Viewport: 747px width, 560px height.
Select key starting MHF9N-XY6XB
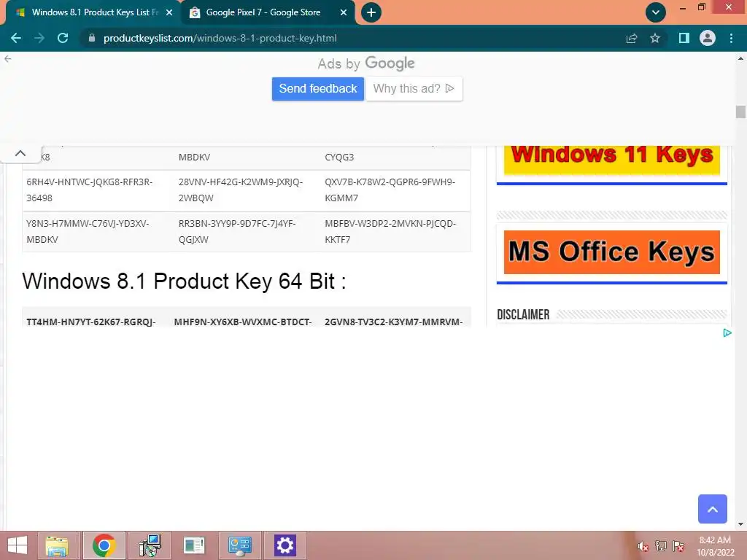243,322
